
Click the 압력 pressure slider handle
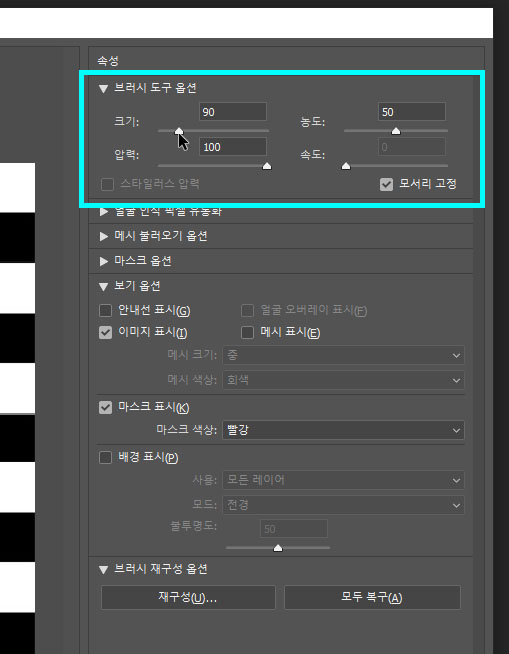267,166
